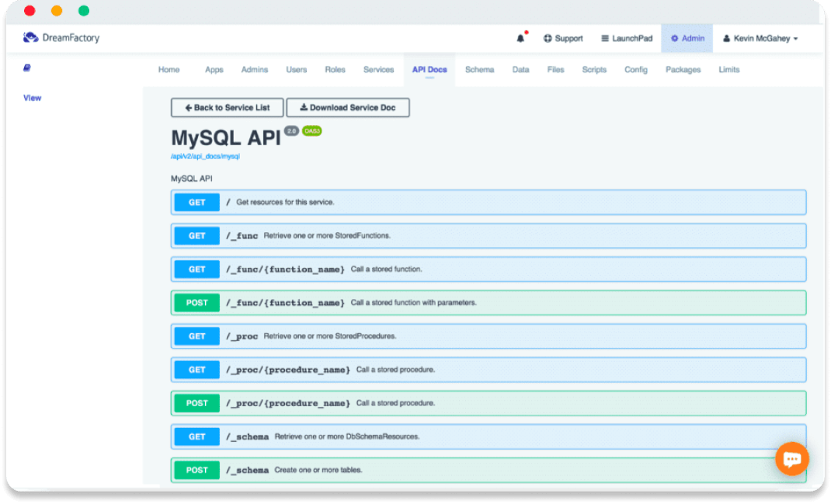Click the notification bell icon
Viewport: 831px width, 504px height.
coord(520,39)
